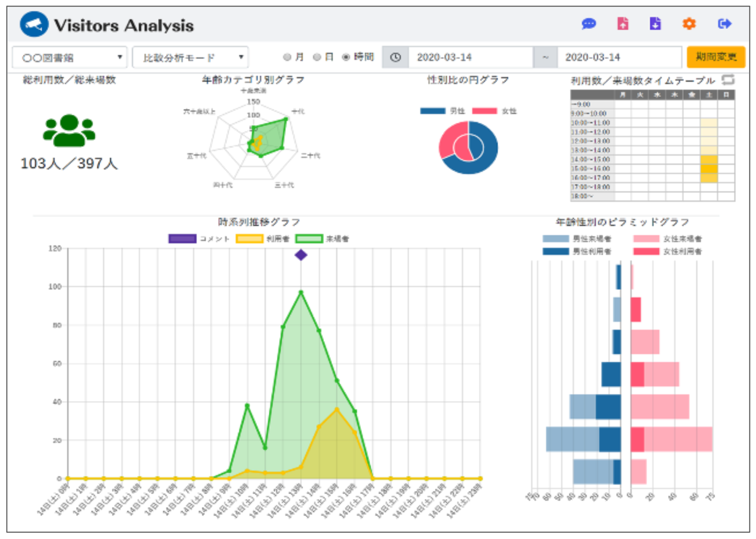Viewport: 756px width, 539px height.
Task: Click the green 来場者 peak point at 13時
Action: (x=301, y=292)
